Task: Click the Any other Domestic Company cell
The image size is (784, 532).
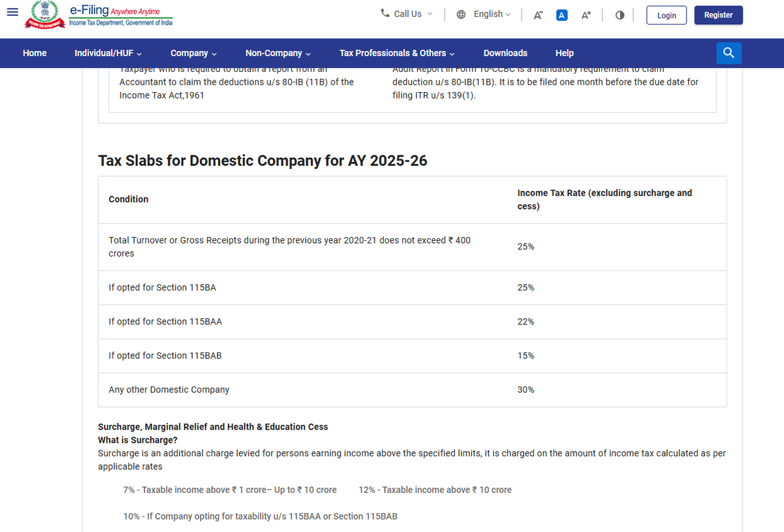Action: [169, 389]
